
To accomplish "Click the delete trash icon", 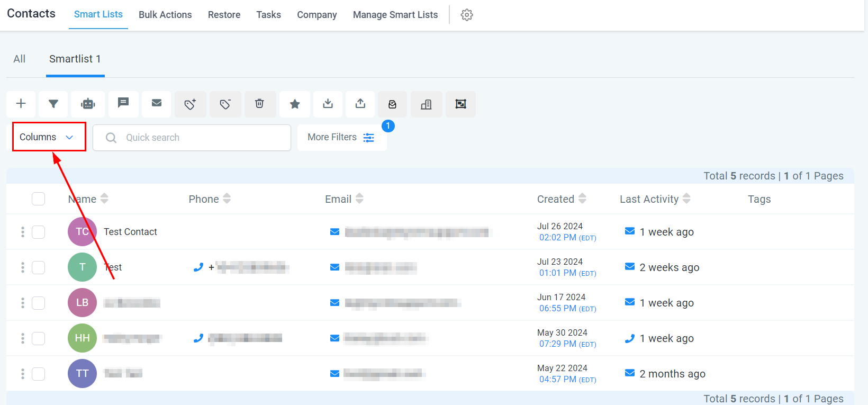I will pyautogui.click(x=259, y=104).
